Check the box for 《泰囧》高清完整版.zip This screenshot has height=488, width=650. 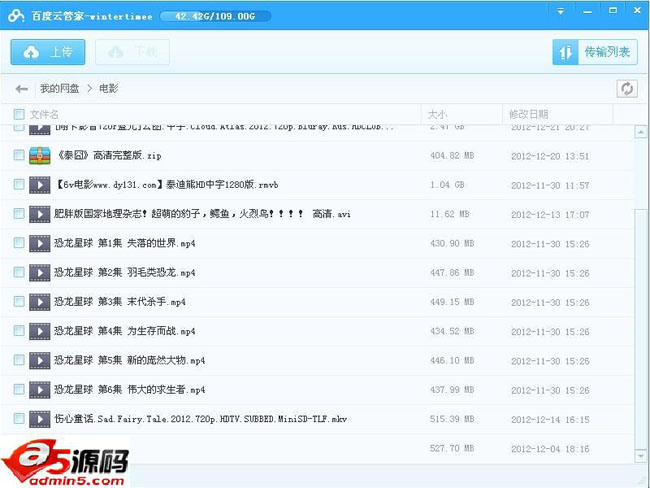[19, 155]
